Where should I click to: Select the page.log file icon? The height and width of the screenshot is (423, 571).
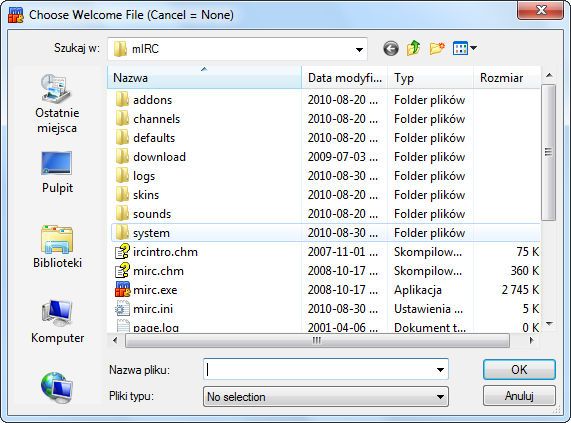123,325
